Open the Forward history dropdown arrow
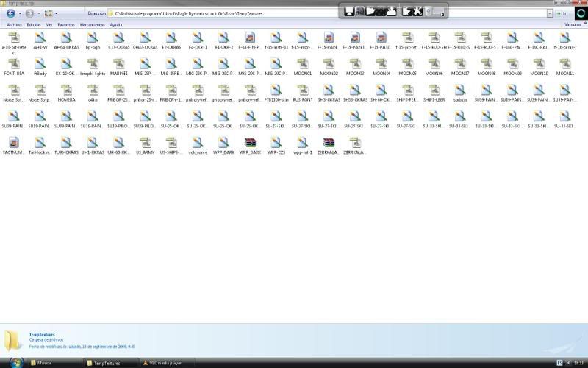This screenshot has width=588, height=368. click(39, 13)
